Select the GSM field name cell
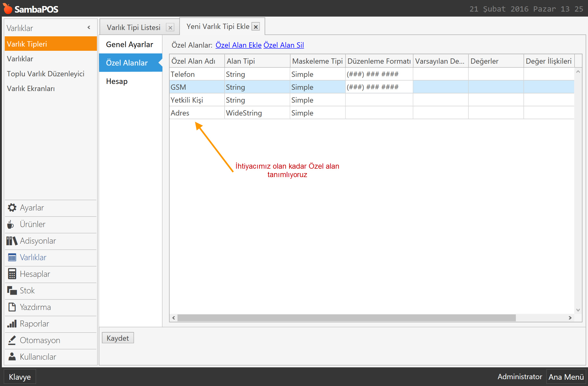Viewport: 588px width, 386px height. click(197, 87)
